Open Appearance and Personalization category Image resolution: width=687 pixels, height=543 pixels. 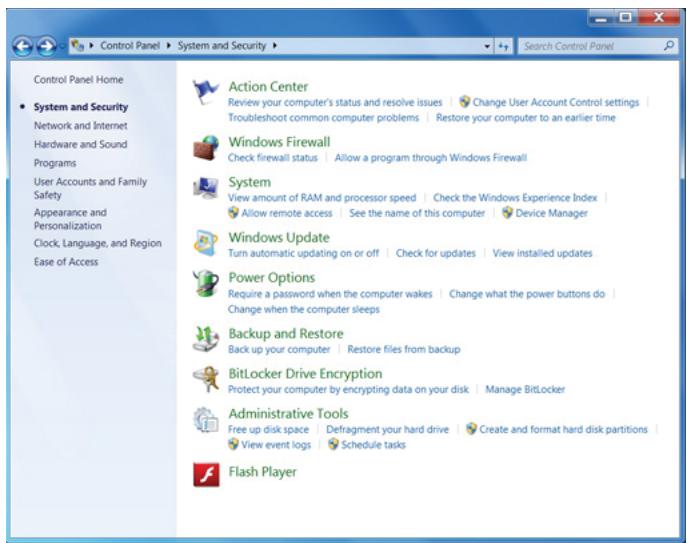coord(70,219)
